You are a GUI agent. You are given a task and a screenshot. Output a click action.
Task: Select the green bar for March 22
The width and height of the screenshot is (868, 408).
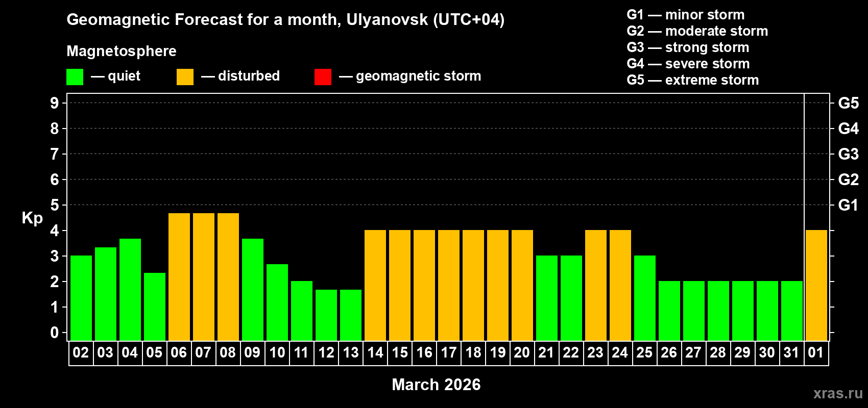pyautogui.click(x=571, y=298)
